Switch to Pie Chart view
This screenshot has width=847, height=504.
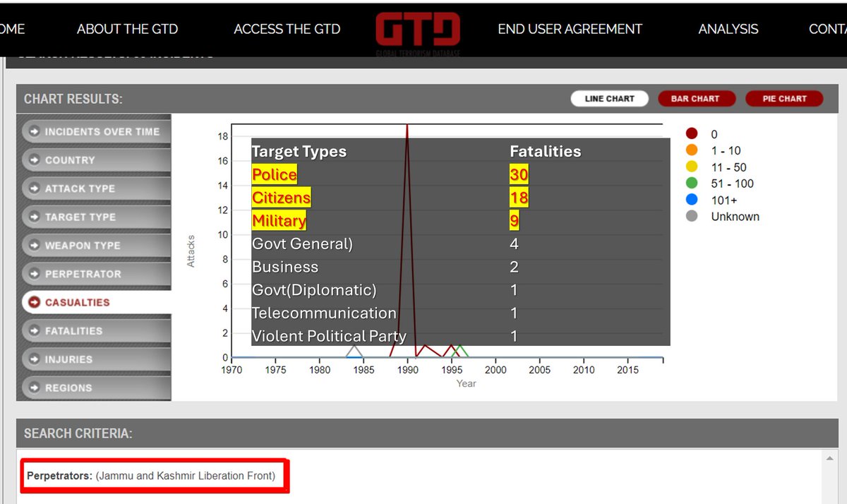pos(784,99)
